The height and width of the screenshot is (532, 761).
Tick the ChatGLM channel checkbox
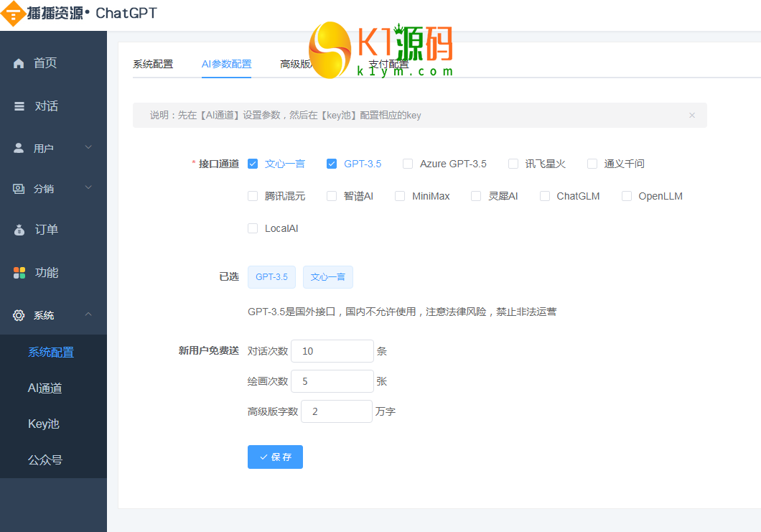(x=545, y=196)
